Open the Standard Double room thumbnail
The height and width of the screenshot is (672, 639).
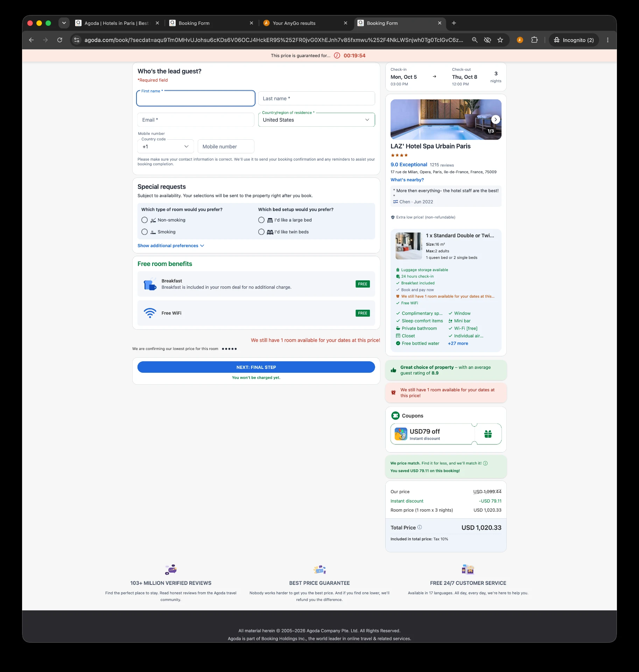(408, 246)
